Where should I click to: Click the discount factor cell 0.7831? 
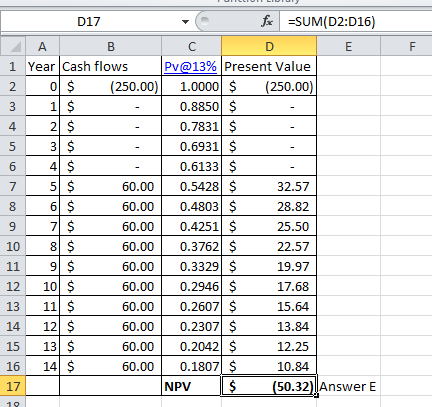click(x=192, y=126)
